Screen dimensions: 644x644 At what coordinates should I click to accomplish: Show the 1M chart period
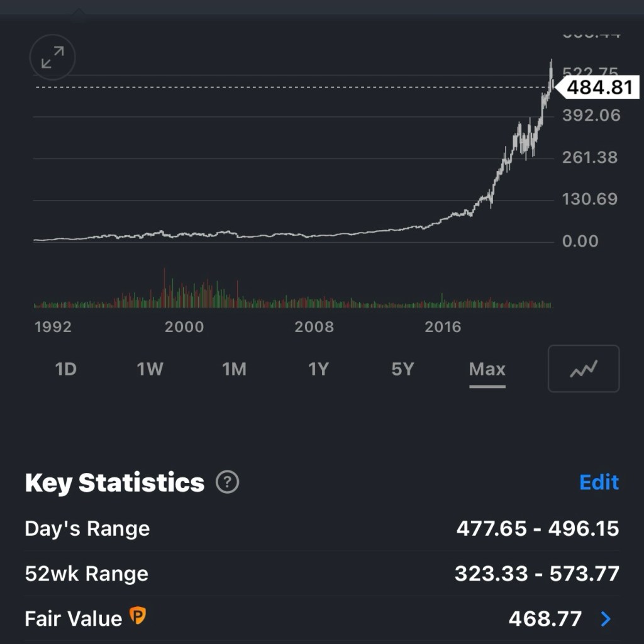pos(234,369)
